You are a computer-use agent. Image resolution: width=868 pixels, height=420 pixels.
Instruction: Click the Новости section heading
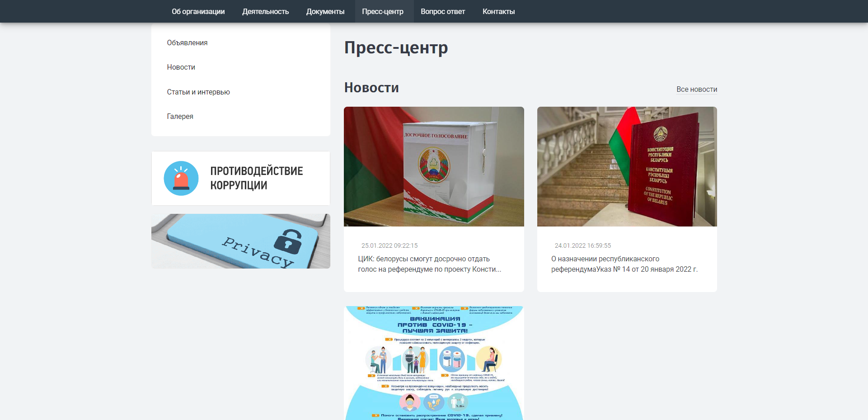371,87
